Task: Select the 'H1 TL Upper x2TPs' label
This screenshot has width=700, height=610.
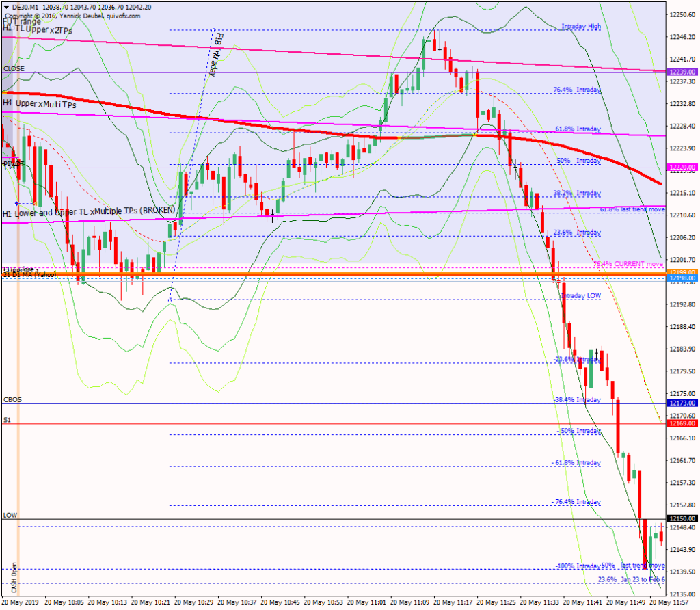Action: (37, 31)
